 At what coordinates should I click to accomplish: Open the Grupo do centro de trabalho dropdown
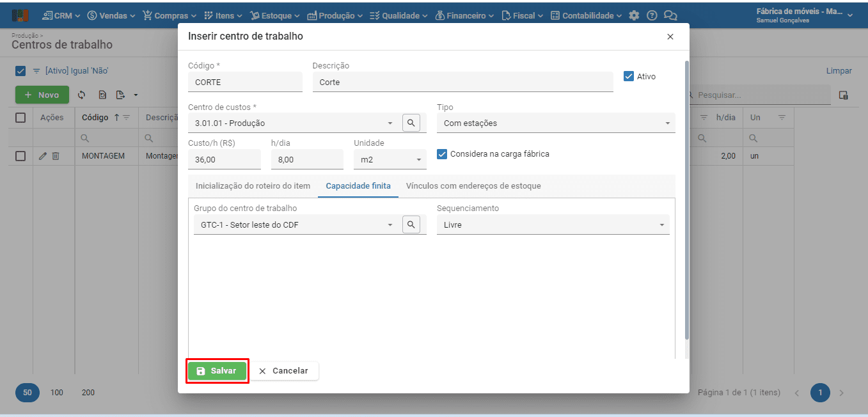(x=390, y=224)
